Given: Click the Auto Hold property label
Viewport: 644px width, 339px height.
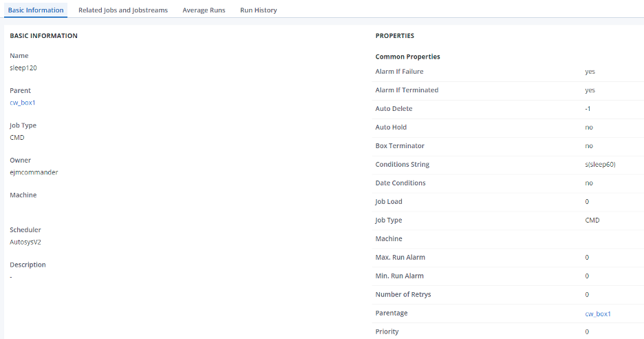Looking at the screenshot, I should pyautogui.click(x=391, y=127).
